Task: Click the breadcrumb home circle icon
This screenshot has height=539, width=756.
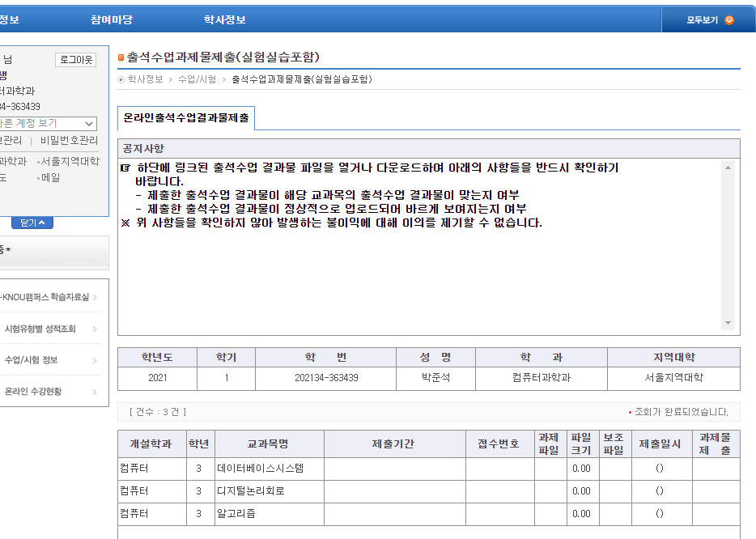Action: (x=121, y=79)
